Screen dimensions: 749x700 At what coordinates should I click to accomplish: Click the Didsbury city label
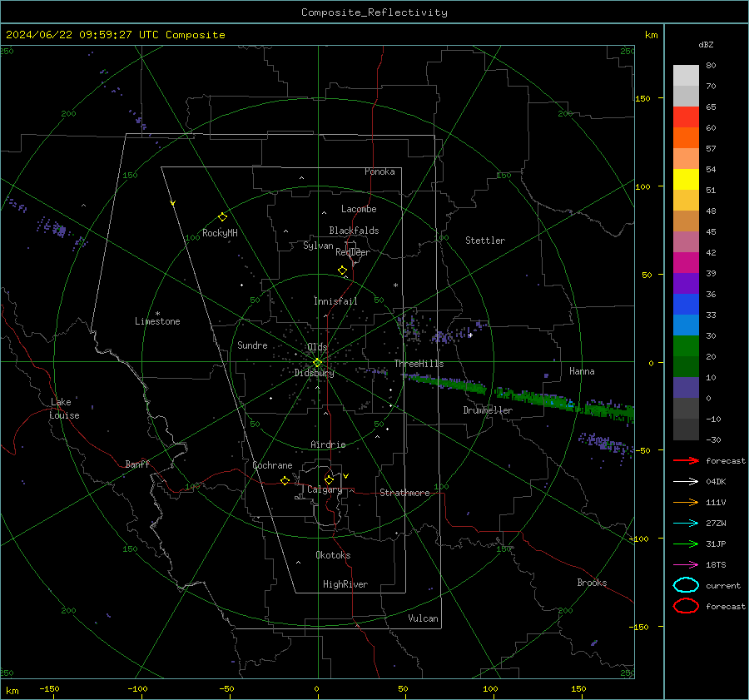click(314, 373)
